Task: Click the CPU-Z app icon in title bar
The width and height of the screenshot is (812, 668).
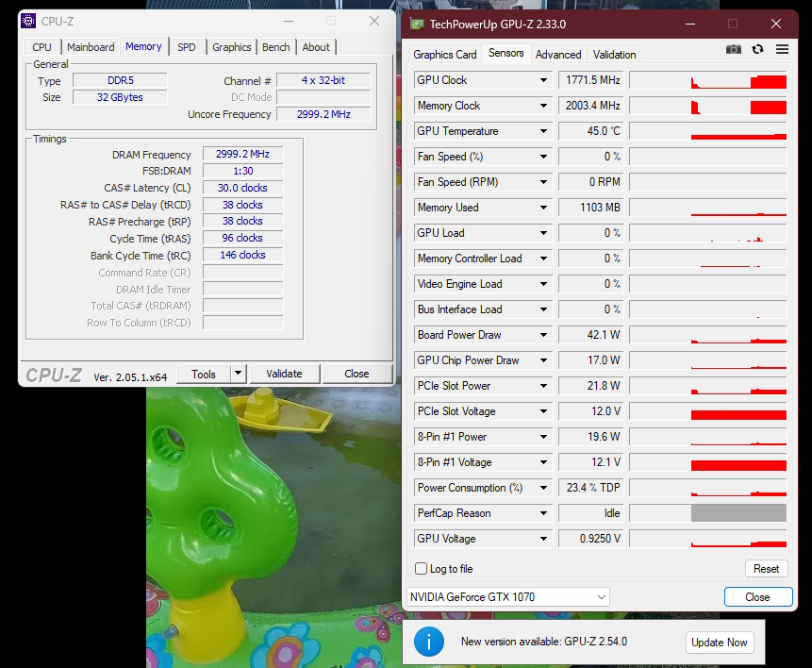Action: pos(28,21)
